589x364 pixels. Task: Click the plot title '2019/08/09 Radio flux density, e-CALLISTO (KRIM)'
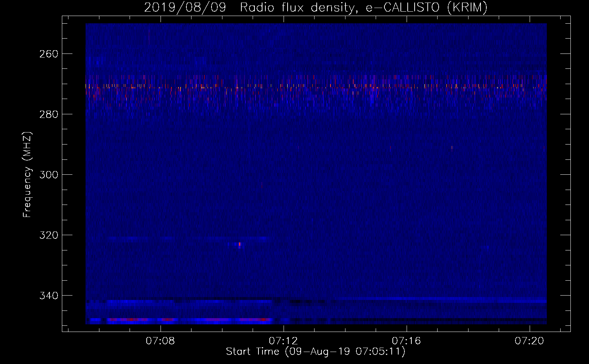point(316,7)
